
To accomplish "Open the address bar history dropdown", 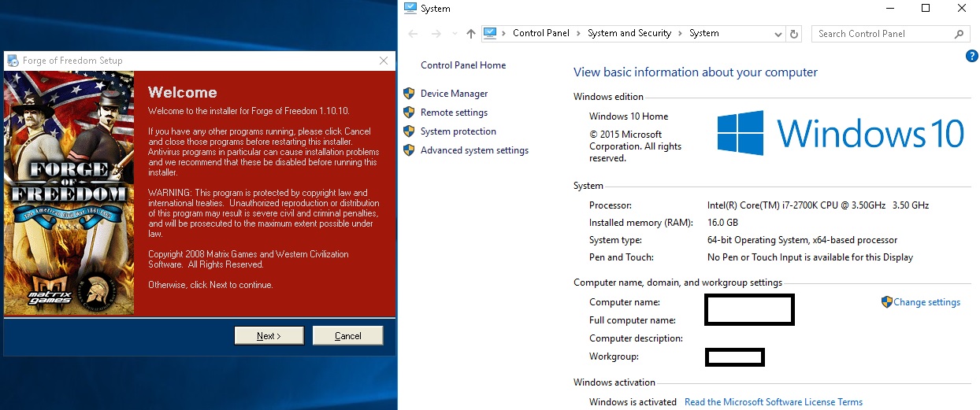I will click(x=778, y=34).
